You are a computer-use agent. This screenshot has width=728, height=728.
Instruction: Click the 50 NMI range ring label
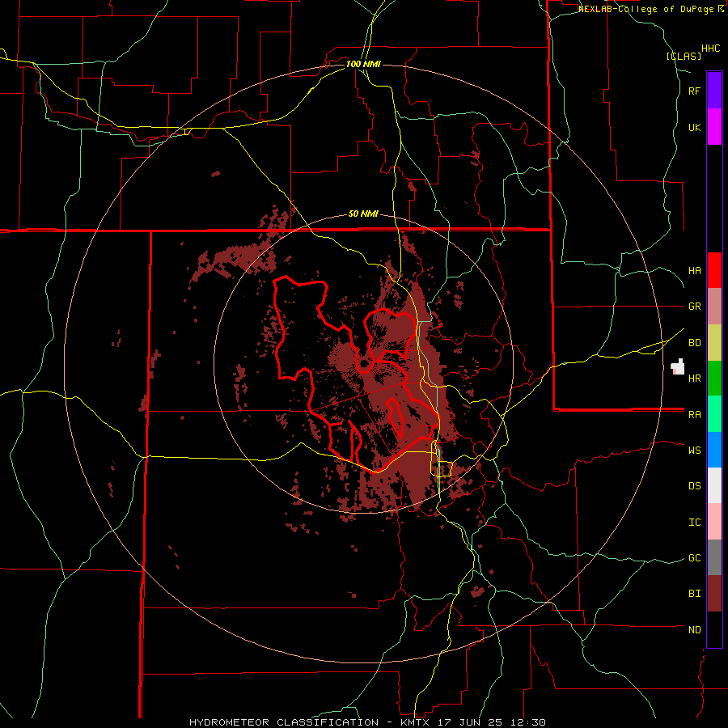pos(363,214)
